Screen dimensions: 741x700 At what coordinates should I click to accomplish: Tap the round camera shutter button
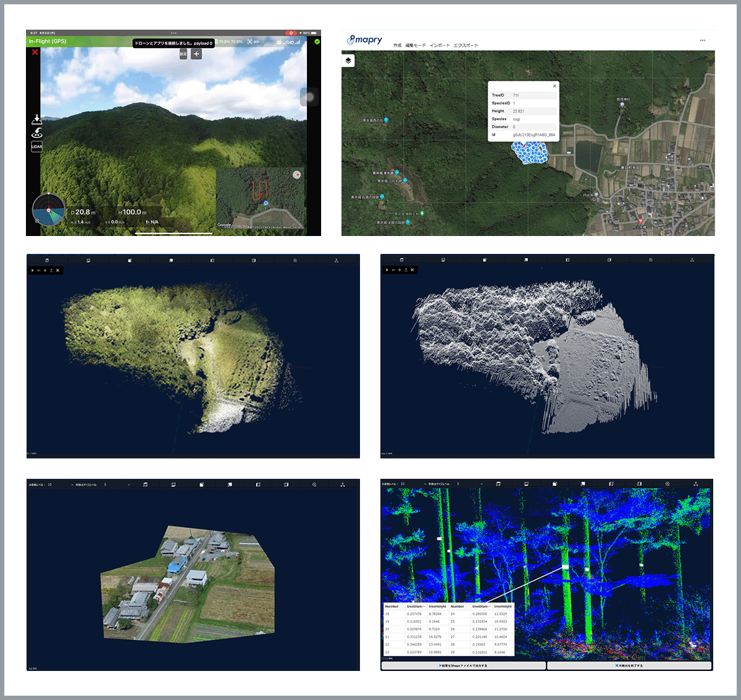pos(309,97)
